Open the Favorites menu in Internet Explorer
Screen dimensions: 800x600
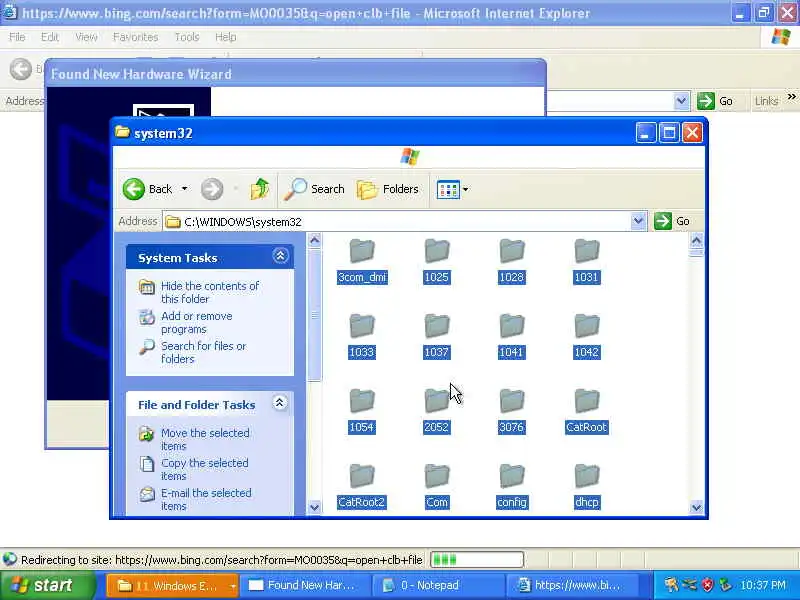click(x=135, y=37)
